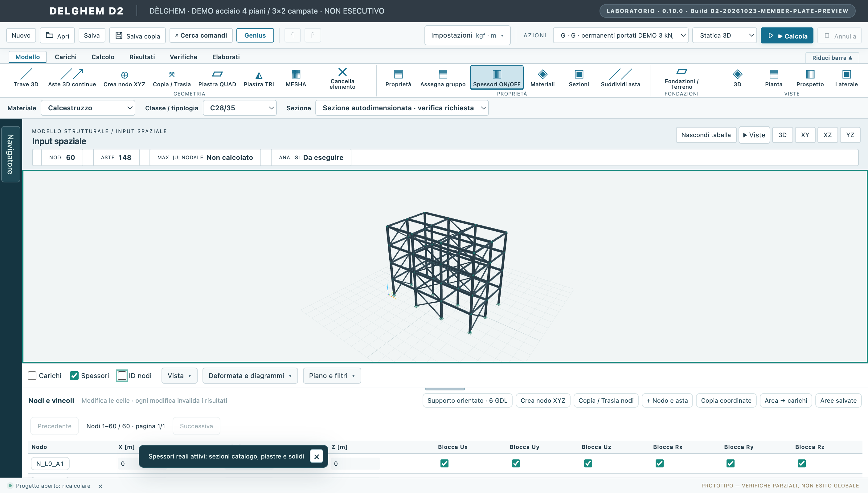Expand the Sezione autodimensionata dropdown
Image resolution: width=868 pixels, height=493 pixels.
402,108
